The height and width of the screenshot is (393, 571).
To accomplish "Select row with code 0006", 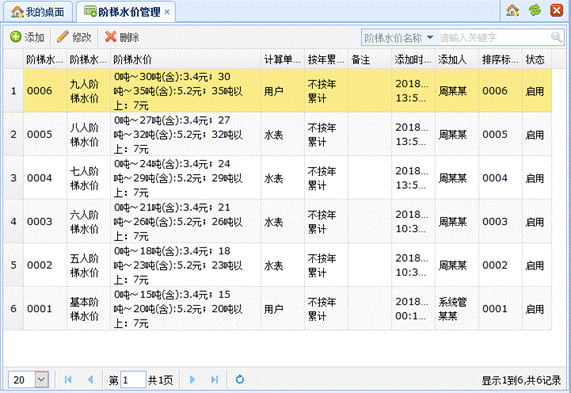I will point(277,91).
